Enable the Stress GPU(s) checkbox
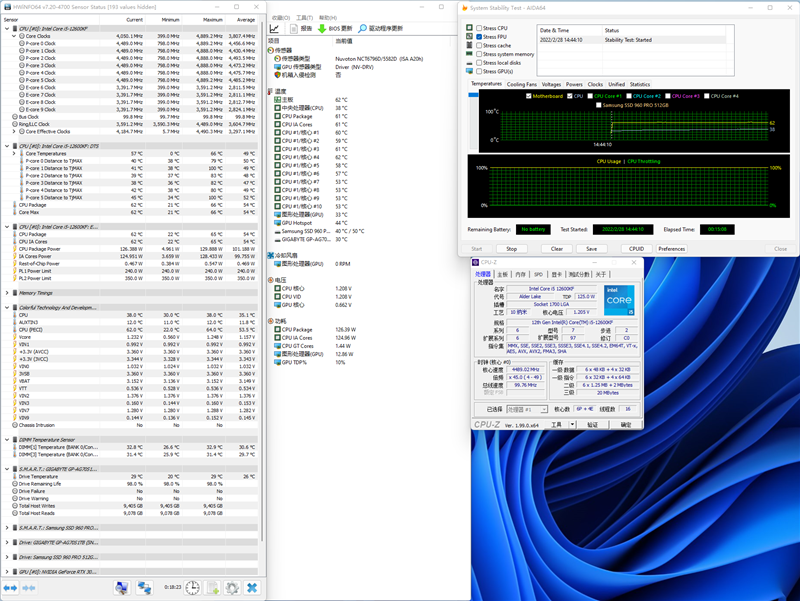 point(479,71)
